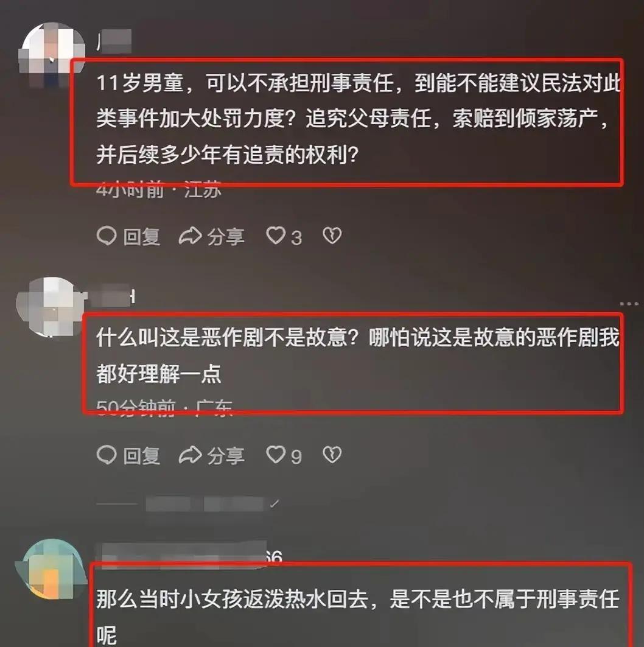Click the 回复 text under the Jiangsu comment
This screenshot has height=647, width=644.
coord(141,237)
